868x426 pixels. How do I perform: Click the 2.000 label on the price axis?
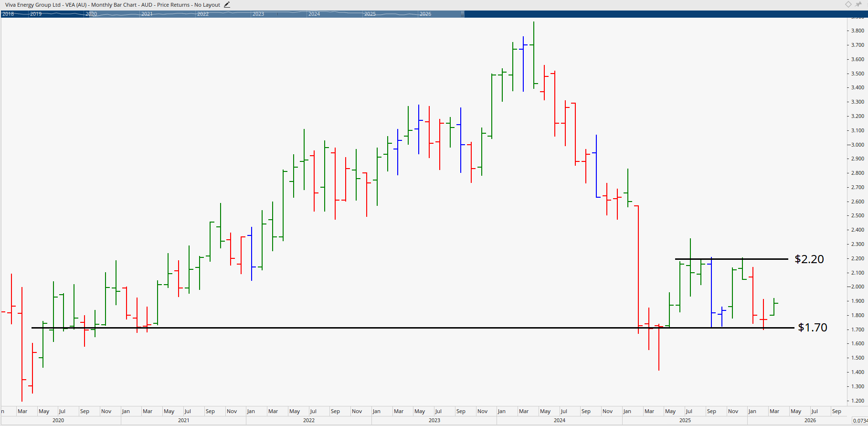point(857,287)
